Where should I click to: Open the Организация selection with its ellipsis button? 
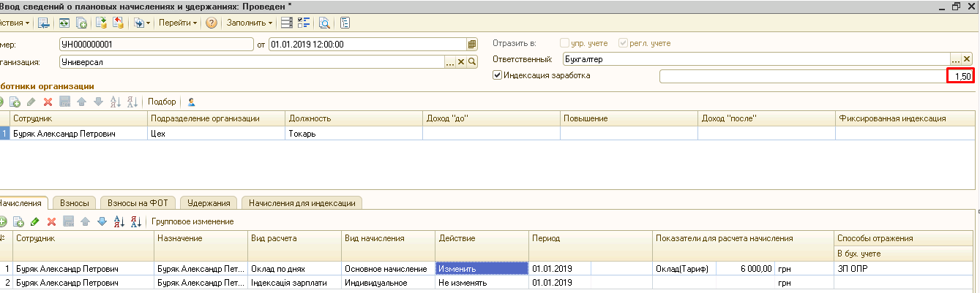click(x=450, y=62)
